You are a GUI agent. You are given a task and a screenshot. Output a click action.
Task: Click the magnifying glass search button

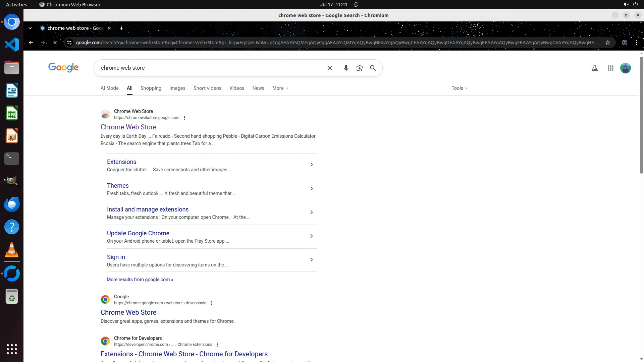tap(373, 68)
